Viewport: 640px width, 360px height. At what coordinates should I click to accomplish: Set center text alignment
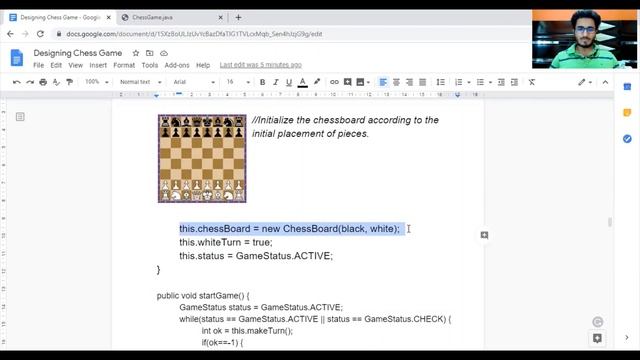[x=396, y=82]
